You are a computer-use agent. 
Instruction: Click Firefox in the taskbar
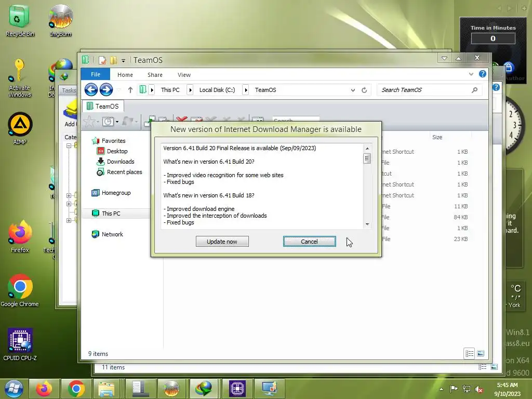click(x=44, y=389)
